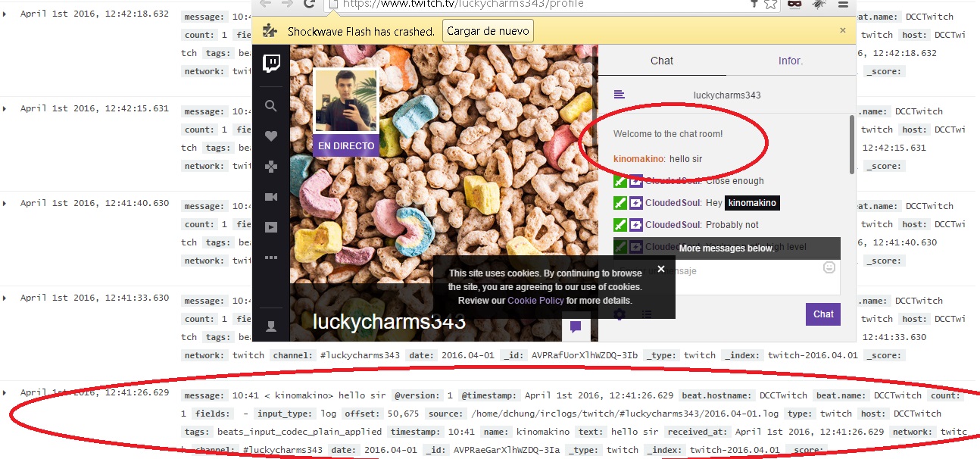Open videos via the play icon
Image resolution: width=980 pixels, height=459 pixels.
click(x=271, y=227)
